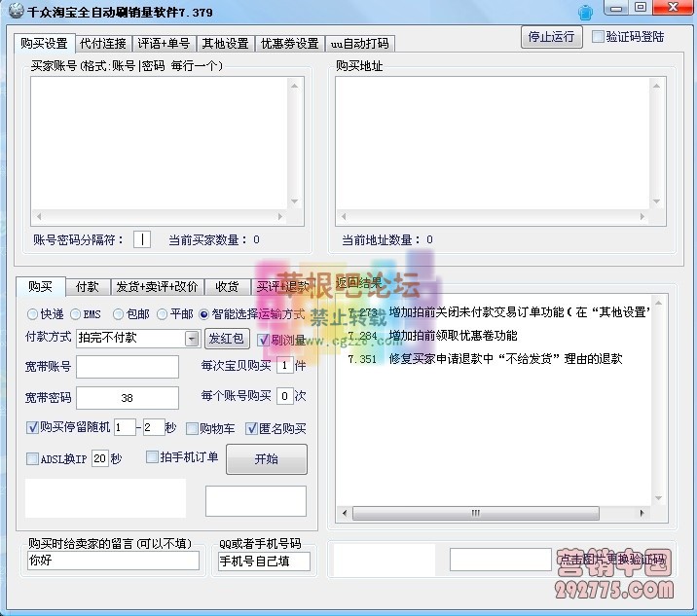This screenshot has width=697, height=616.
Task: Click 点击图片更换验证码 link
Action: (612, 560)
